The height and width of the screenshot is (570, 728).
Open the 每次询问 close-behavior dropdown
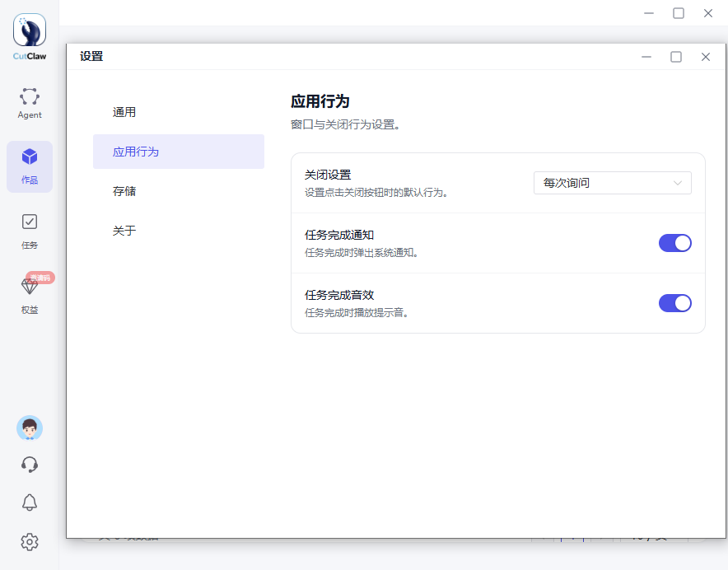pyautogui.click(x=613, y=183)
